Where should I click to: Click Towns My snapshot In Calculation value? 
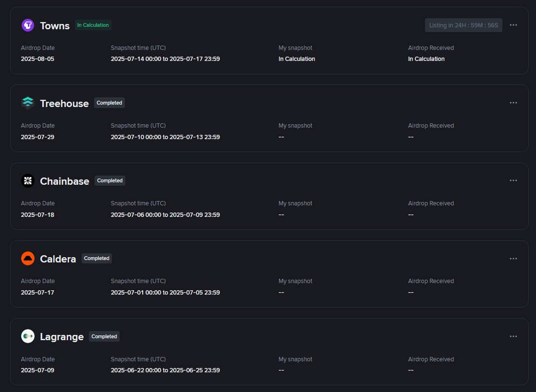tap(297, 59)
